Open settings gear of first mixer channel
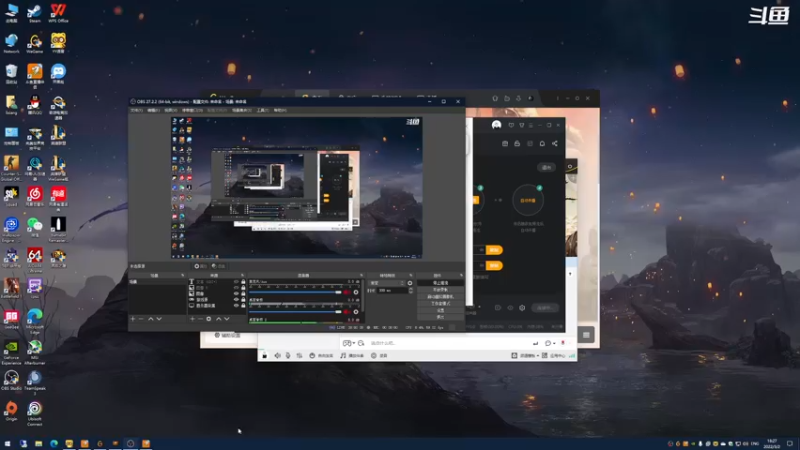 356,292
